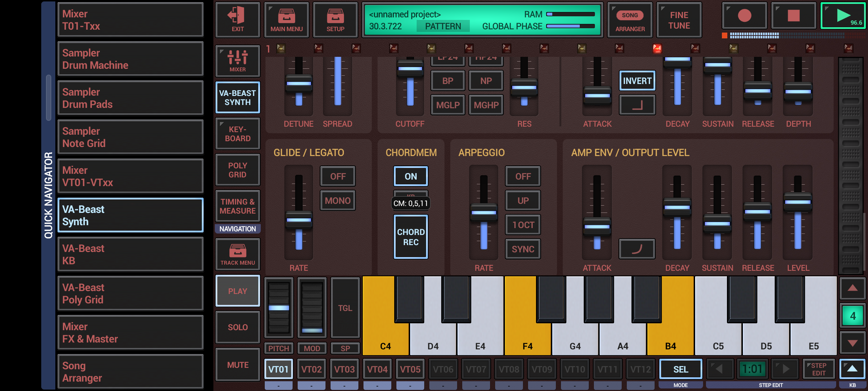Screen dimensions: 868x391
Task: Click the 1:01 step position display
Action: pyautogui.click(x=752, y=369)
